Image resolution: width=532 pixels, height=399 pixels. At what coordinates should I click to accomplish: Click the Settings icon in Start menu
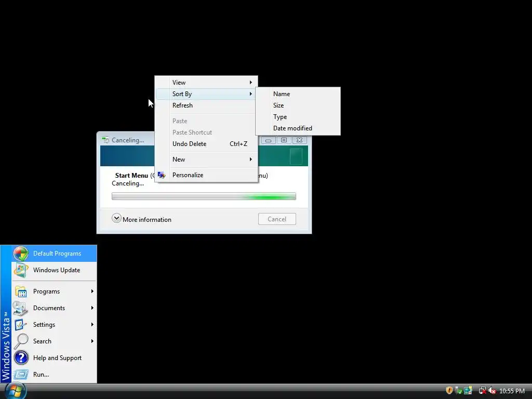point(20,325)
